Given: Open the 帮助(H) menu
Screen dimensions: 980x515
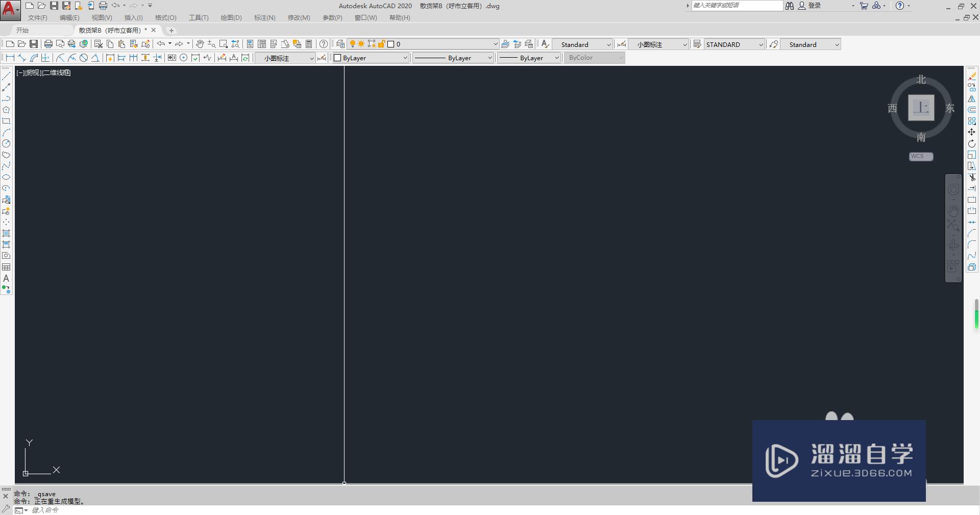Looking at the screenshot, I should coord(400,18).
